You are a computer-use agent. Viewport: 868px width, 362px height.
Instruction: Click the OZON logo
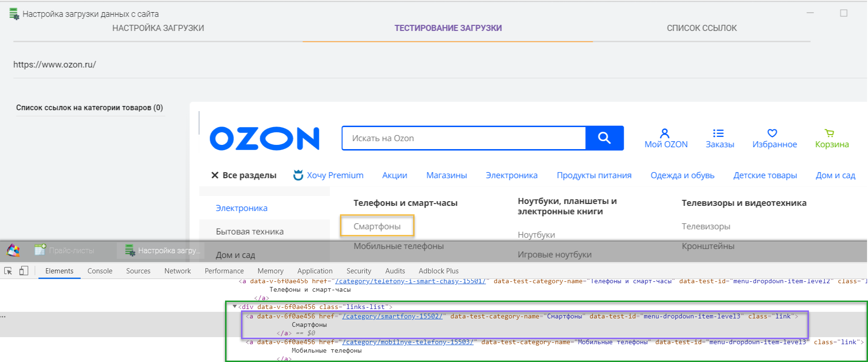pyautogui.click(x=264, y=138)
